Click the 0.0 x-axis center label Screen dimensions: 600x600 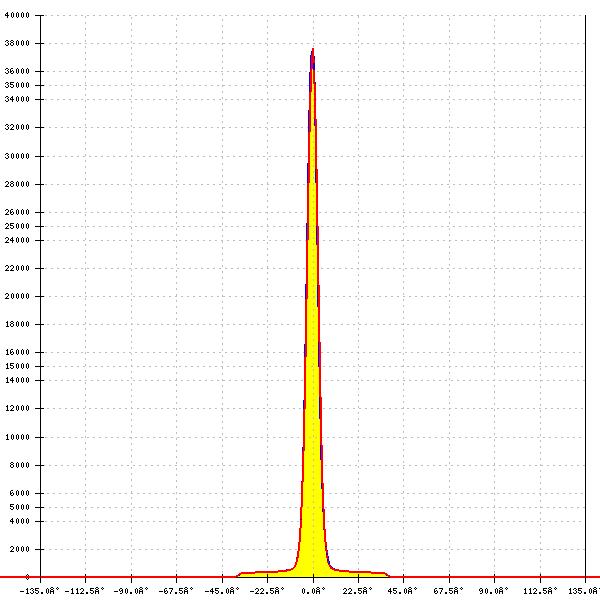point(313,591)
